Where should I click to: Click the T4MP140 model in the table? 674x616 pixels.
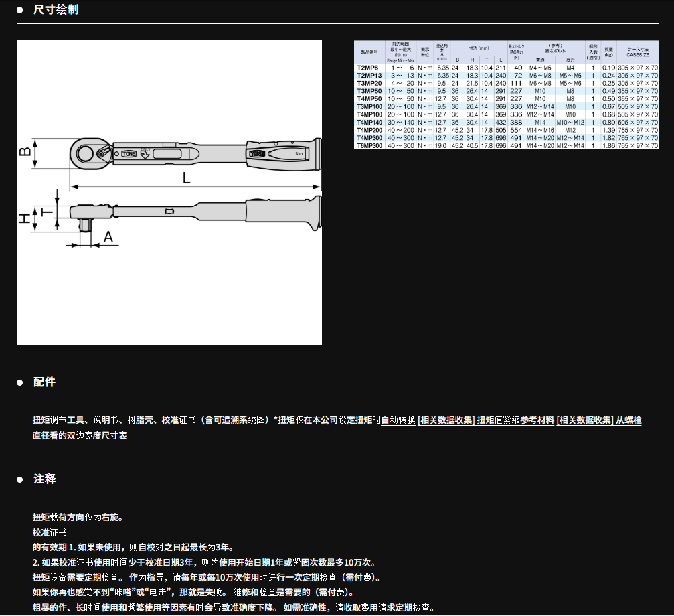tap(369, 122)
